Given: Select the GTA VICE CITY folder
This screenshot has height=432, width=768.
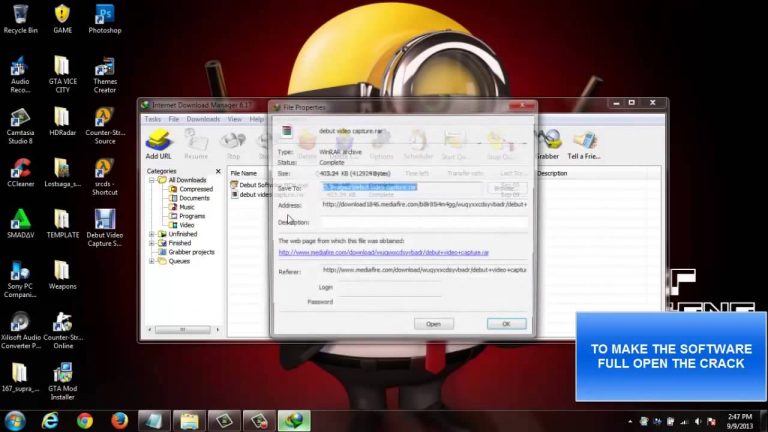Looking at the screenshot, I should coord(62,74).
